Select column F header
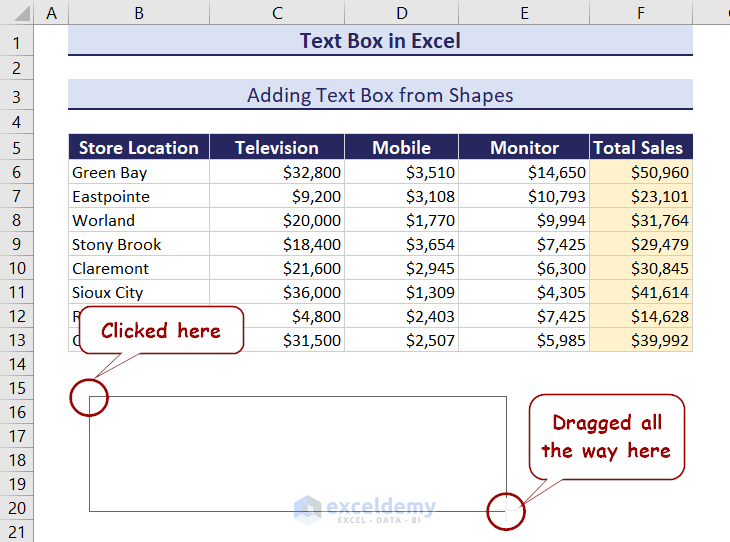Viewport: 730px width, 542px height. (x=641, y=13)
